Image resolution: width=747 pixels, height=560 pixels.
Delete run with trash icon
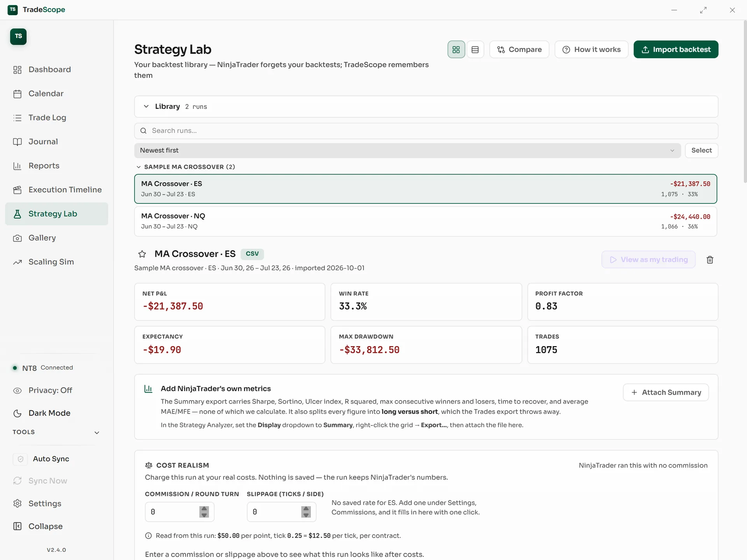point(710,260)
